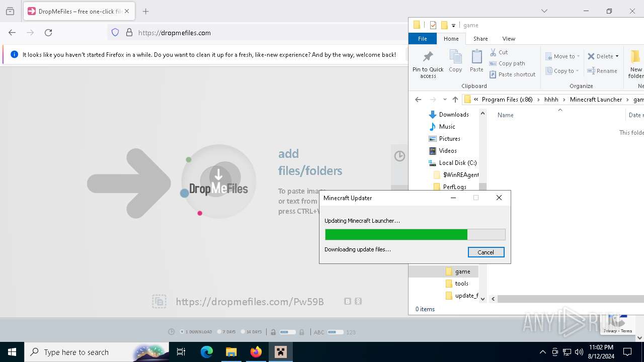
Task: Click the Program Files (x86) breadcrumb
Action: tap(507, 100)
